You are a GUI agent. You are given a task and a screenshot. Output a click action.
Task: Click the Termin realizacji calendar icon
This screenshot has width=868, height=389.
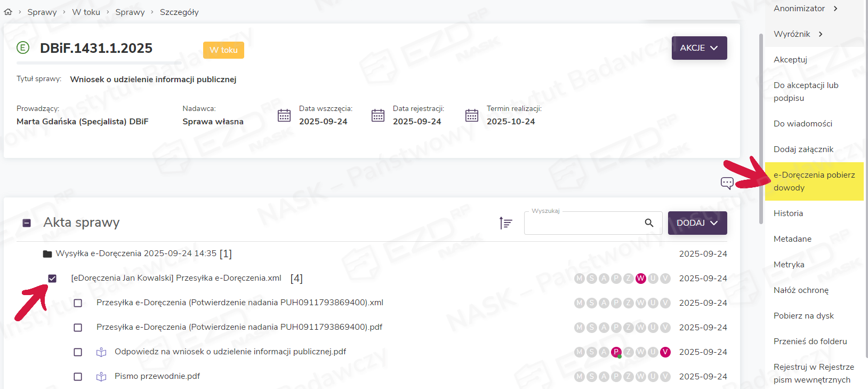click(472, 115)
